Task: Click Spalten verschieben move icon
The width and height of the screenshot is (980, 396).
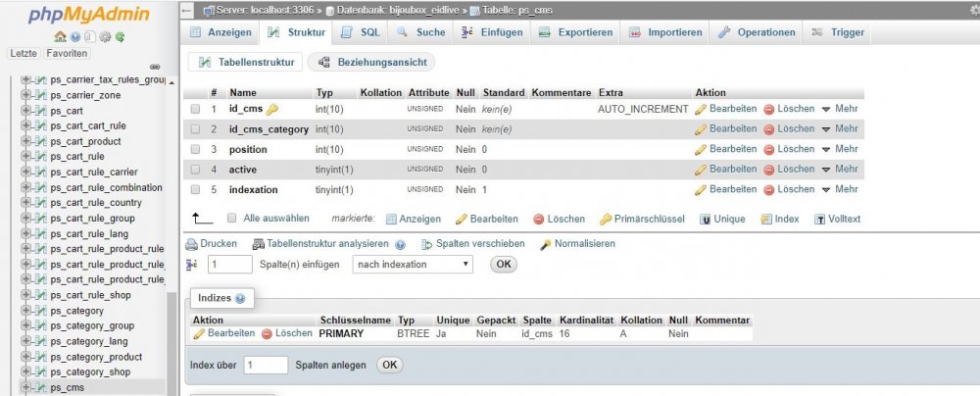Action: [x=427, y=244]
